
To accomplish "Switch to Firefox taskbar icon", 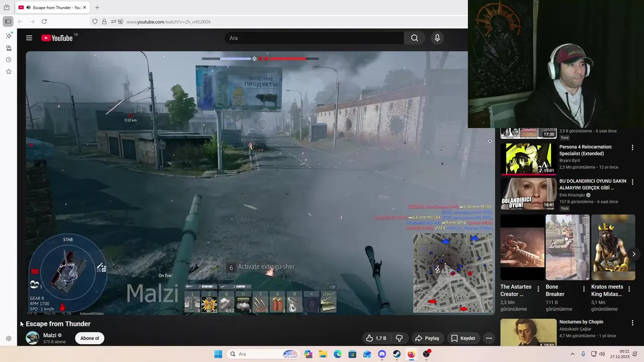I will pos(411,354).
